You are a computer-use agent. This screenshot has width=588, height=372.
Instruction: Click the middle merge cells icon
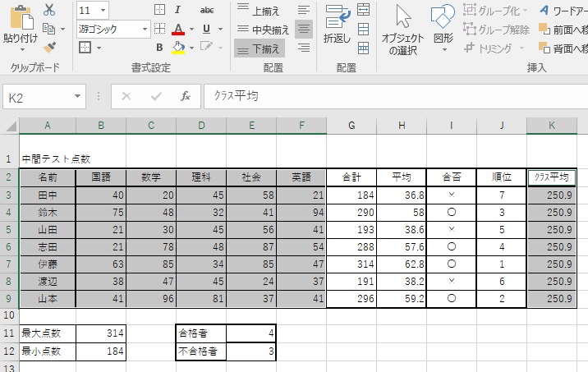(x=363, y=29)
